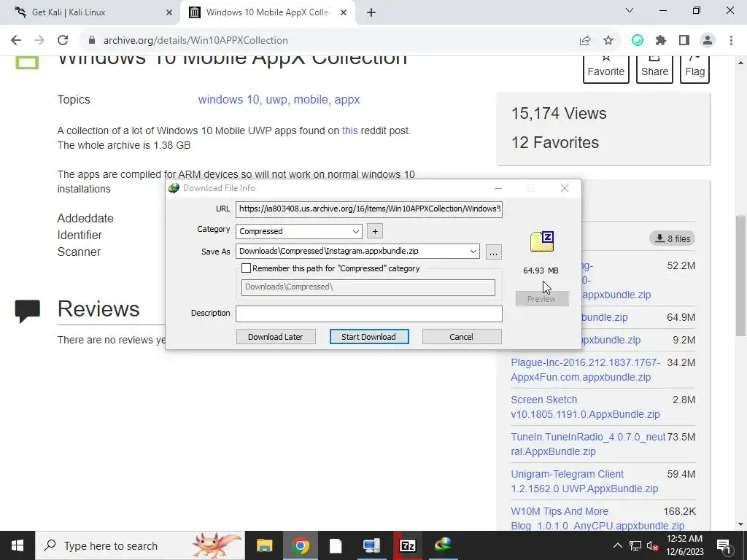This screenshot has width=747, height=560.
Task: Click the Reviews speech bubble icon
Action: coord(28,311)
